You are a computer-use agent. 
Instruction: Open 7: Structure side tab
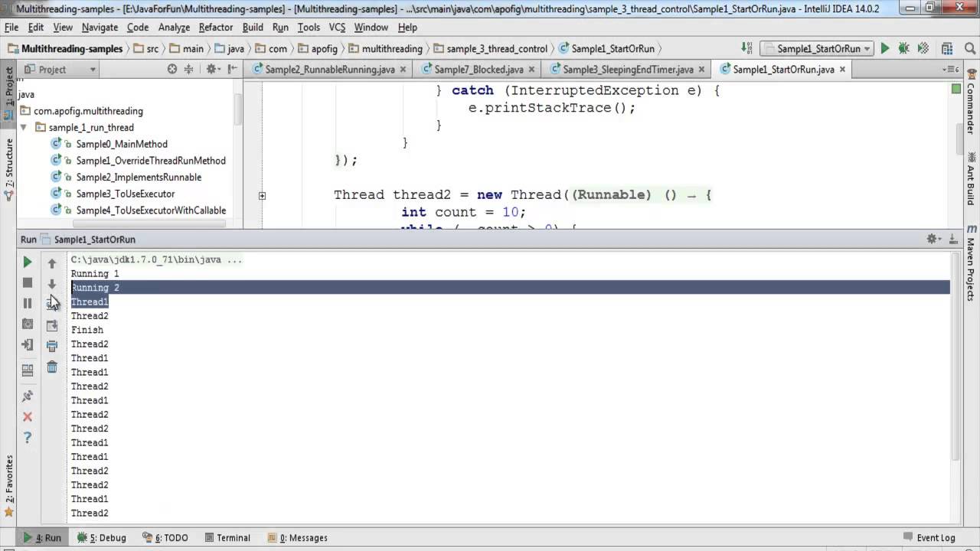click(x=9, y=168)
